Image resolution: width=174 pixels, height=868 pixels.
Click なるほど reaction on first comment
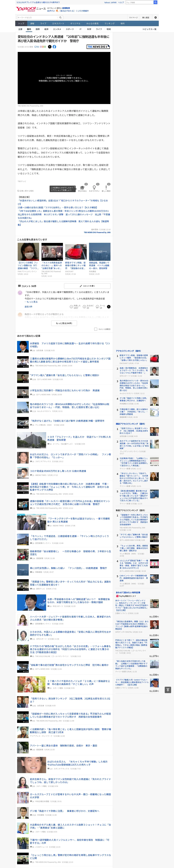(88, 307)
